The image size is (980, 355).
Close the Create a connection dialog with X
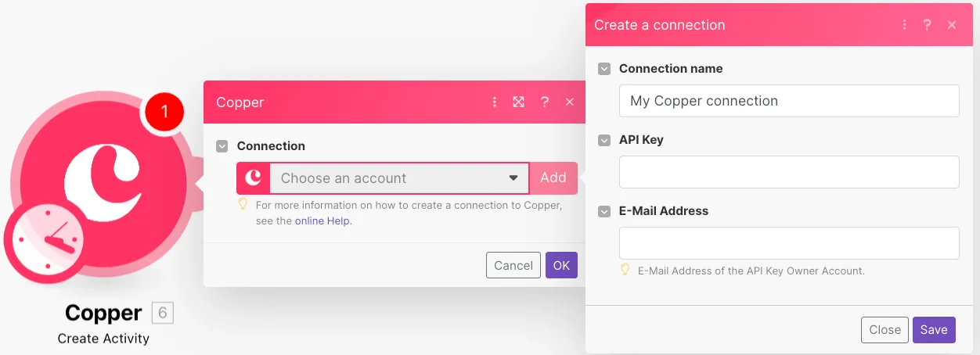[952, 25]
